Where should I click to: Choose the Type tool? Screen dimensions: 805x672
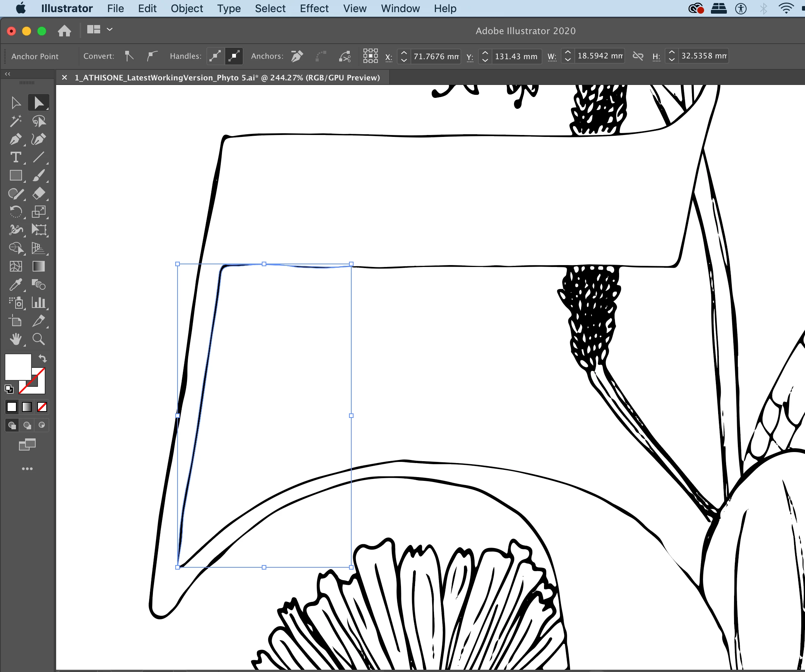(x=16, y=157)
